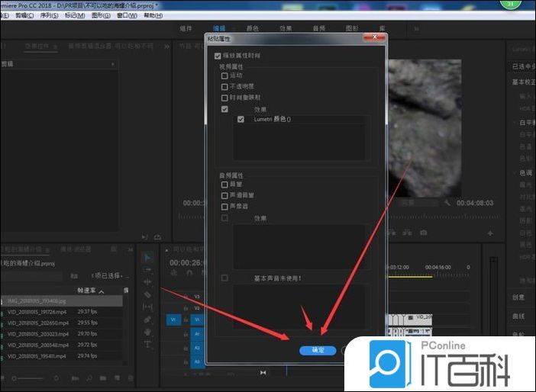
Task: Select the Selection tool arrow icon
Action: tap(148, 258)
